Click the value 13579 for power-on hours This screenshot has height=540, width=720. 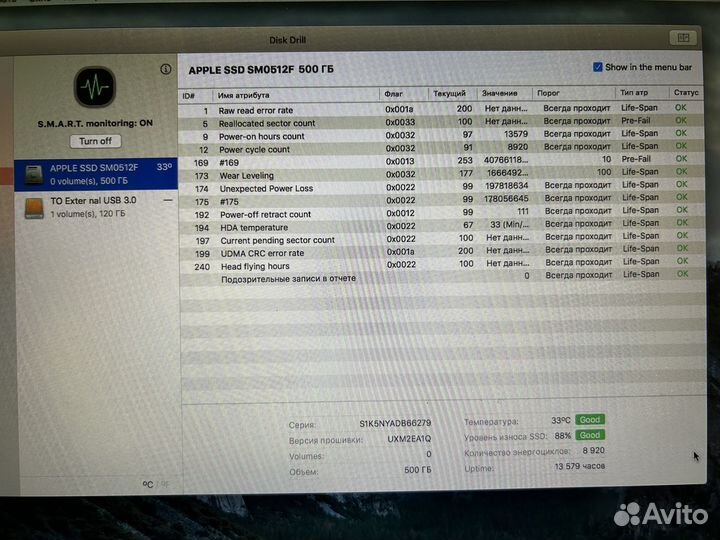click(x=516, y=134)
